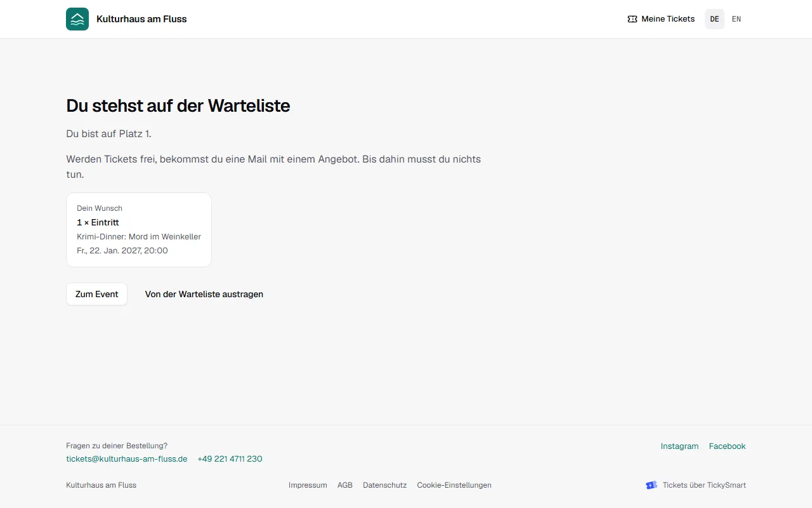This screenshot has height=508, width=812.
Task: Open the Instagram link
Action: pyautogui.click(x=679, y=446)
